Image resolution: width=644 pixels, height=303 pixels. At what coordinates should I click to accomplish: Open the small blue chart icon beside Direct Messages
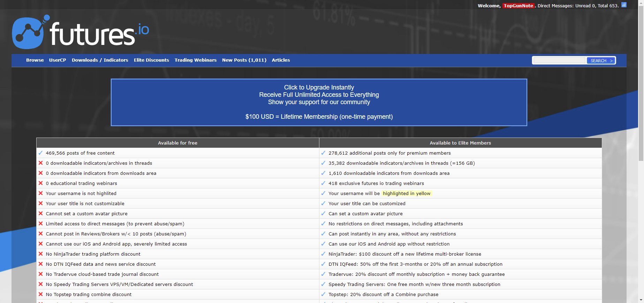pyautogui.click(x=624, y=5)
